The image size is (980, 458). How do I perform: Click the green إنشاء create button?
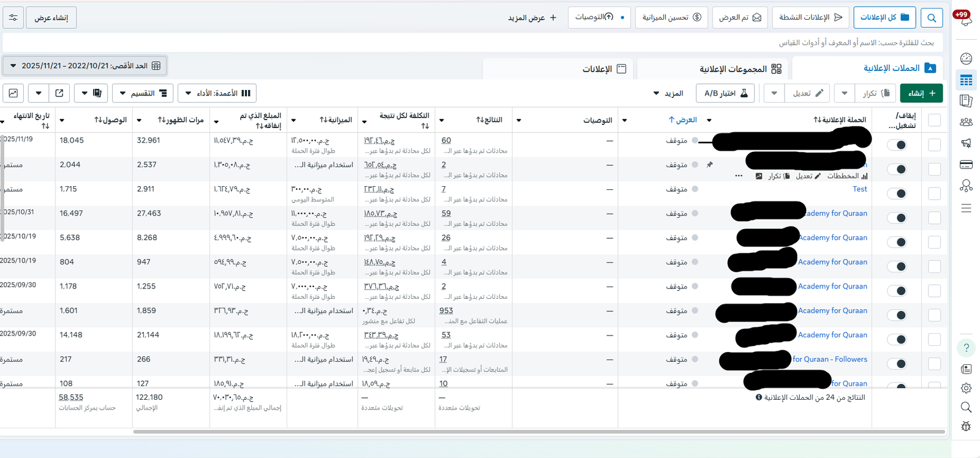[x=921, y=93]
